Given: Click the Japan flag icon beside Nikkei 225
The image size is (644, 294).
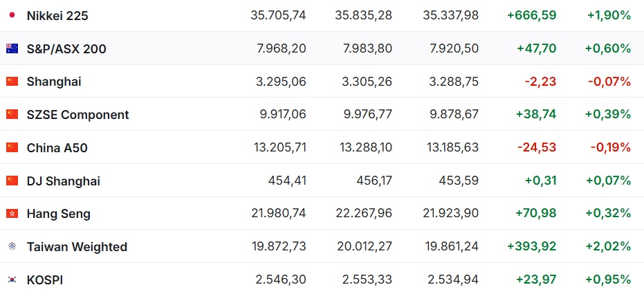Looking at the screenshot, I should tap(12, 15).
